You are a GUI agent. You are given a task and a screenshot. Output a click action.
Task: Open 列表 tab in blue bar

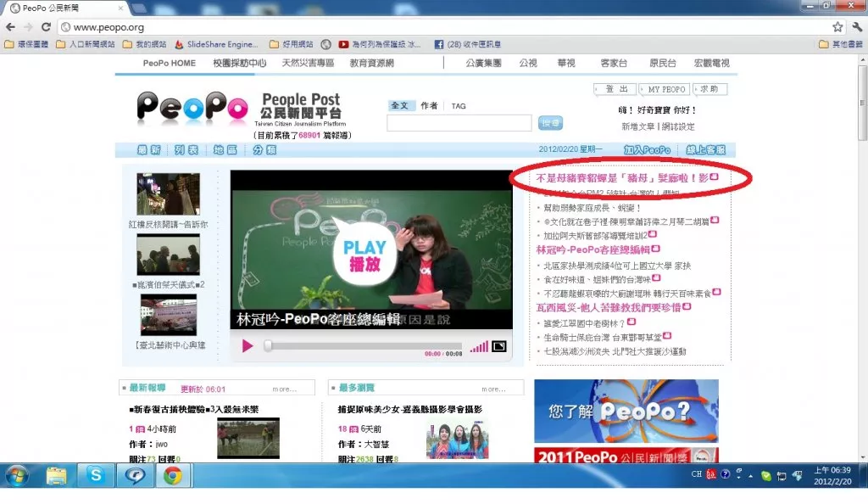click(186, 150)
